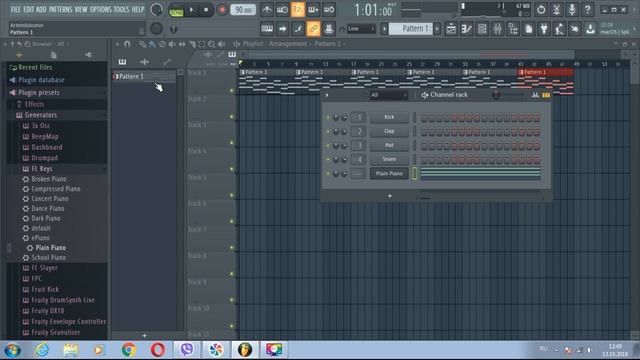Image resolution: width=640 pixels, height=360 pixels.
Task: Open the Browser view icon
Action: point(513,29)
